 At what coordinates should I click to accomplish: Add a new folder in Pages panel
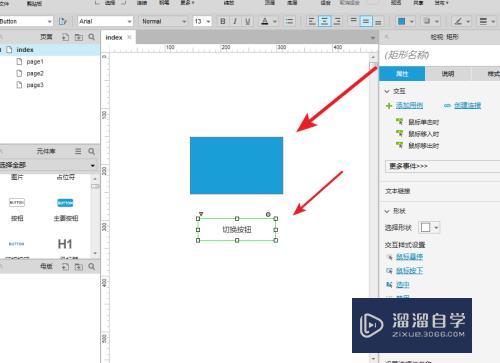click(x=79, y=37)
